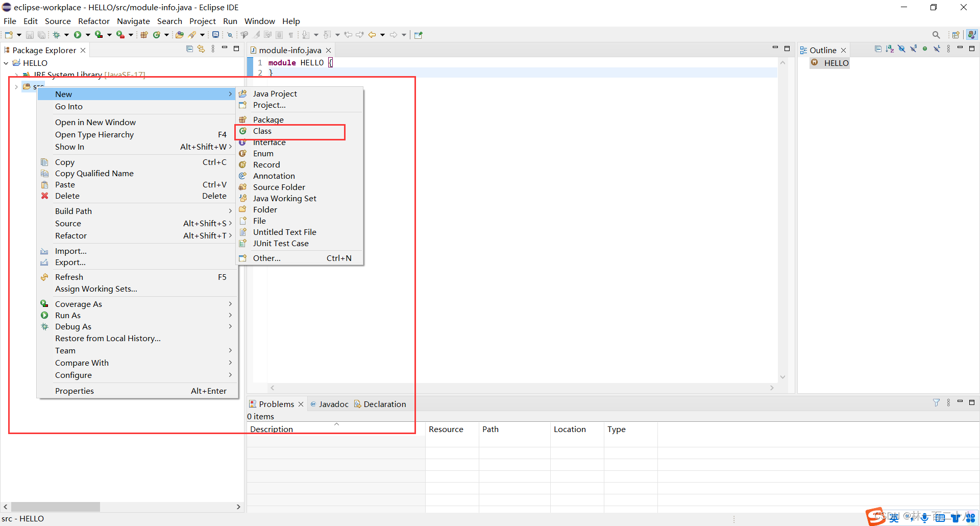Go to Last Edit Location icon

tap(348, 35)
